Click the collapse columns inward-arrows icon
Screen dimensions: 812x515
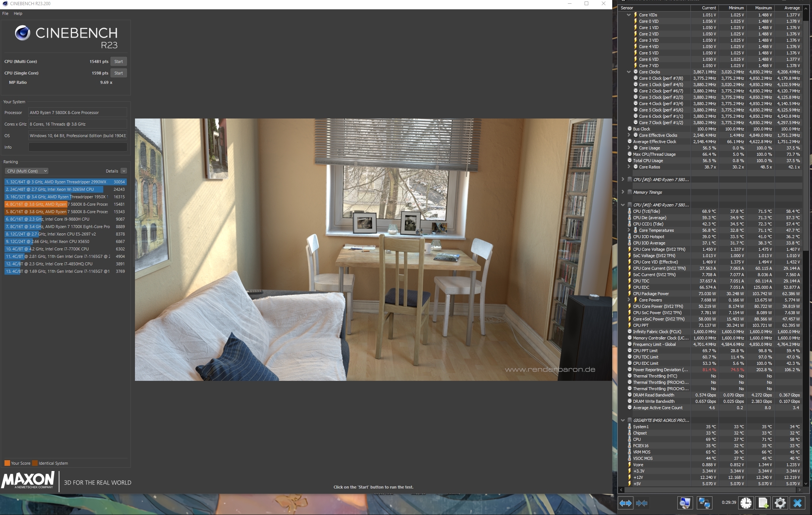click(642, 503)
